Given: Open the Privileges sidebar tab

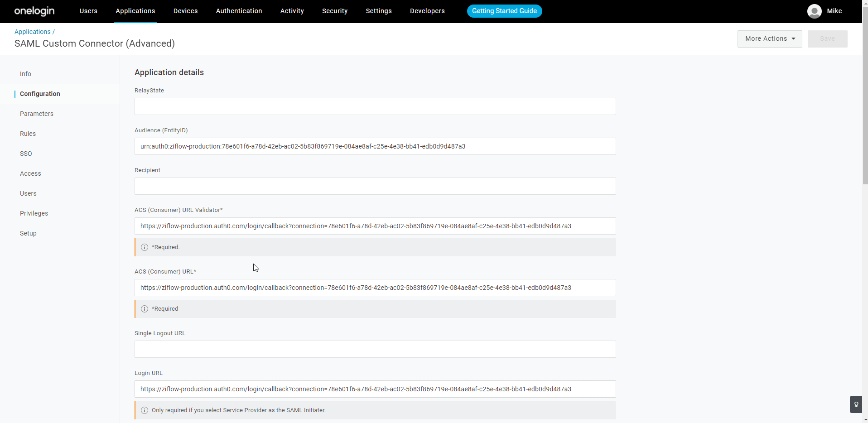Looking at the screenshot, I should (34, 213).
